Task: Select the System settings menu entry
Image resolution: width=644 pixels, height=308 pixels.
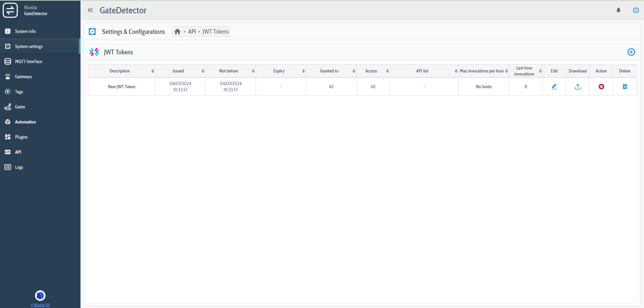Action: [29, 46]
